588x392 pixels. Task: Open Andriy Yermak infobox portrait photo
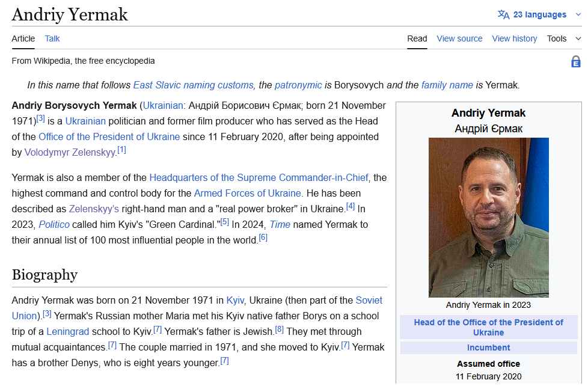point(489,218)
